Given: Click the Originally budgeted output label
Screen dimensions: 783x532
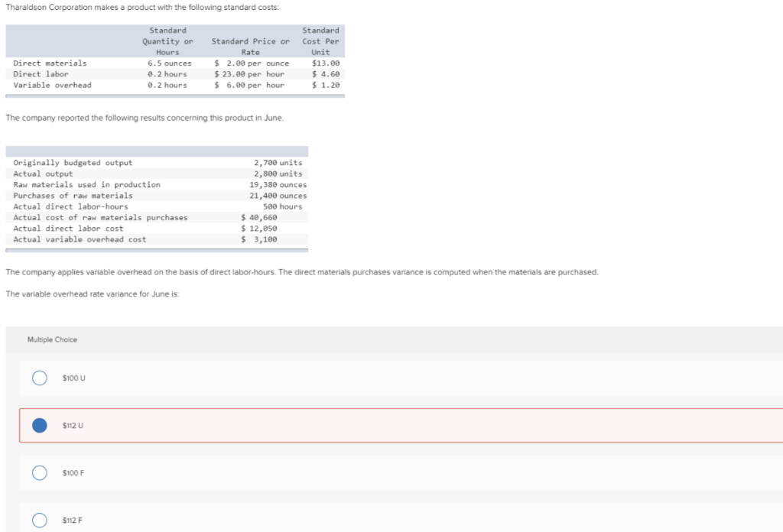Looking at the screenshot, I should [x=73, y=163].
